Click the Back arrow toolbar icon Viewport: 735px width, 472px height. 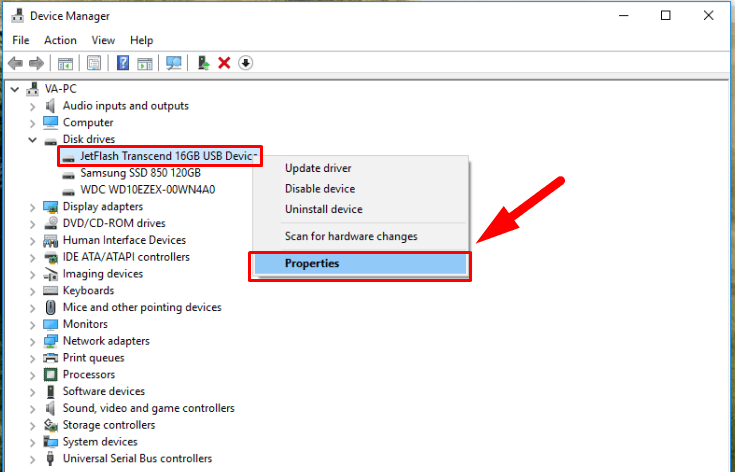click(15, 63)
